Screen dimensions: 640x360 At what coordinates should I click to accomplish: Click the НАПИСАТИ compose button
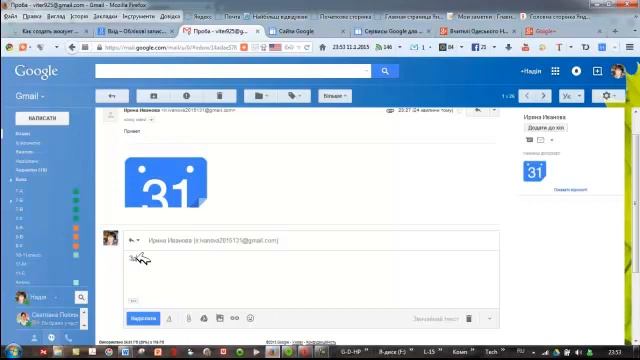(42, 118)
